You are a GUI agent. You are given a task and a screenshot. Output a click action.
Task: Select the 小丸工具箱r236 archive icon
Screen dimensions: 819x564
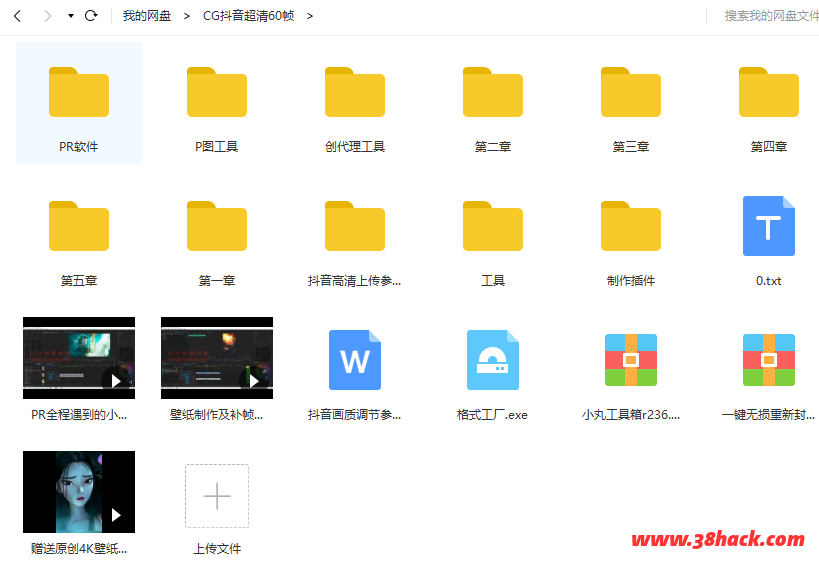(x=630, y=360)
